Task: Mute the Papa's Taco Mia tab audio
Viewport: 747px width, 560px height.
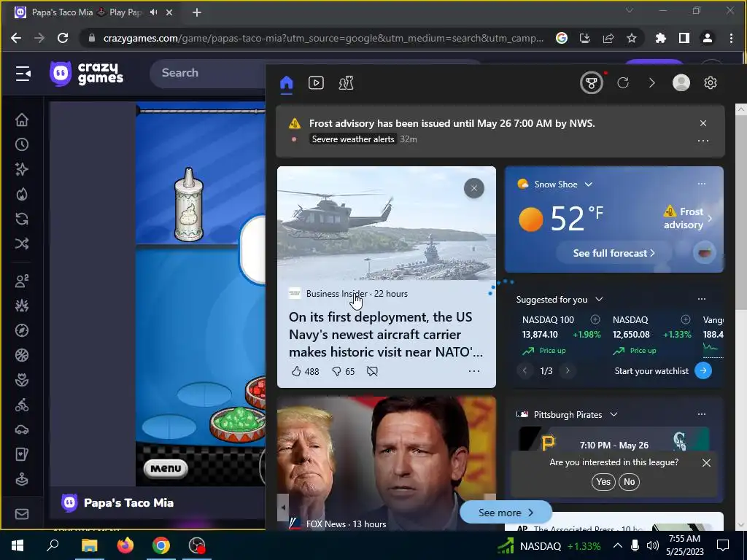Action: click(x=153, y=12)
